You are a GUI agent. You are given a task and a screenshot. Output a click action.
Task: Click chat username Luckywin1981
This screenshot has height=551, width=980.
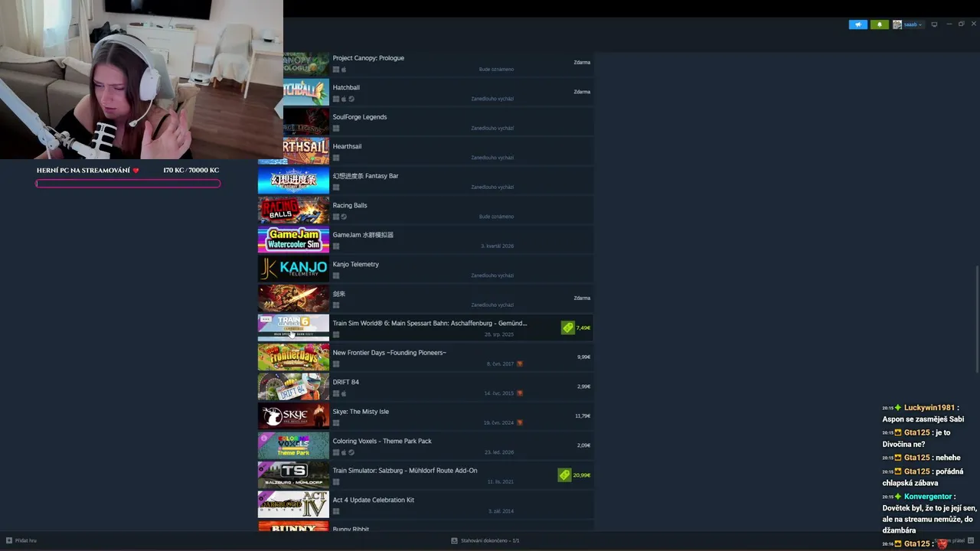coord(929,408)
